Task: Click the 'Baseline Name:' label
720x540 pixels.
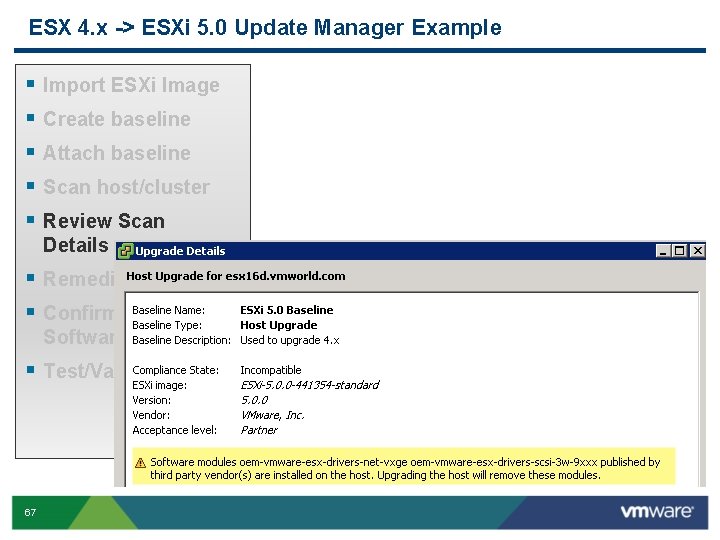Action: (169, 310)
